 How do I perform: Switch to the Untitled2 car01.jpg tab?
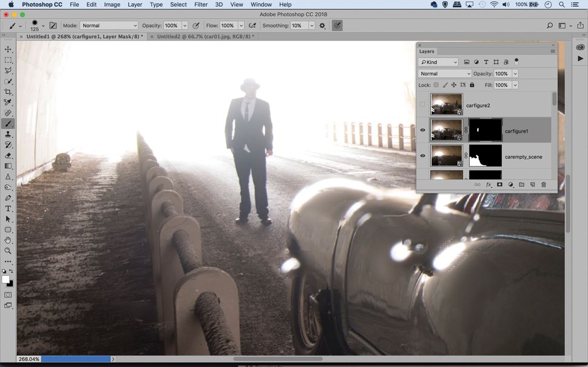(203, 36)
